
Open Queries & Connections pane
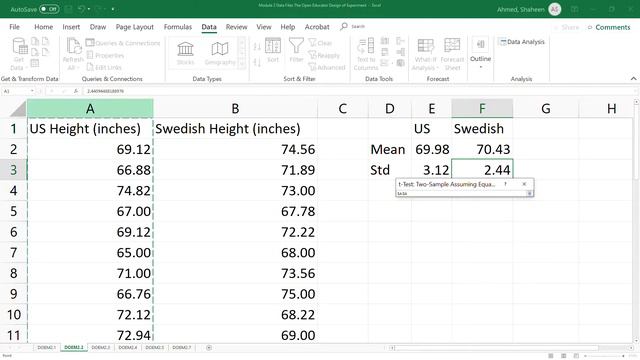pyautogui.click(x=123, y=43)
